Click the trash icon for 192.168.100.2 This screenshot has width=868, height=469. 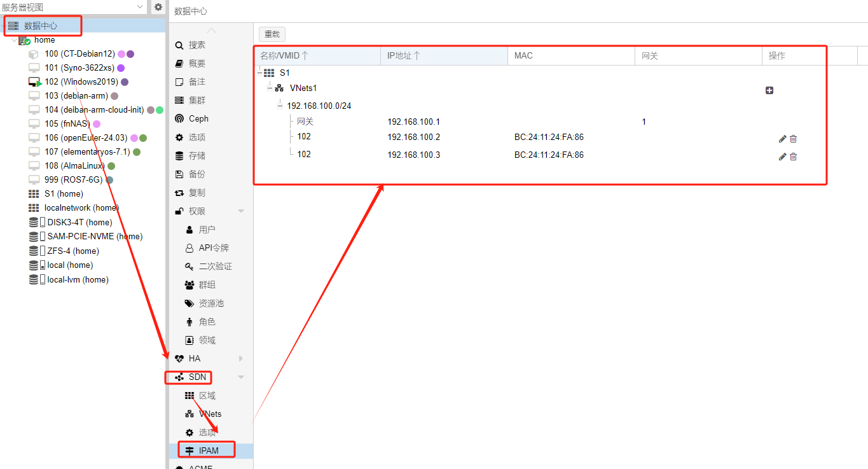coord(793,139)
